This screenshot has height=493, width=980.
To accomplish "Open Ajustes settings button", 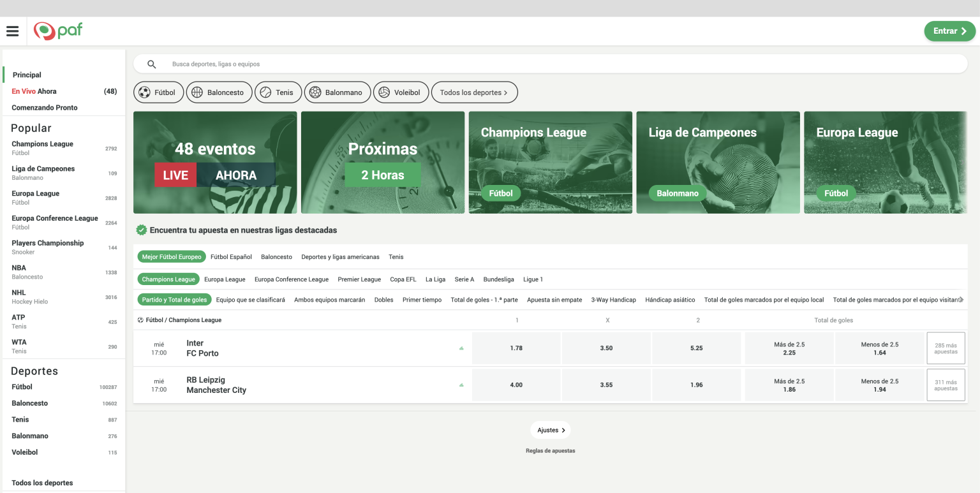I will [551, 430].
